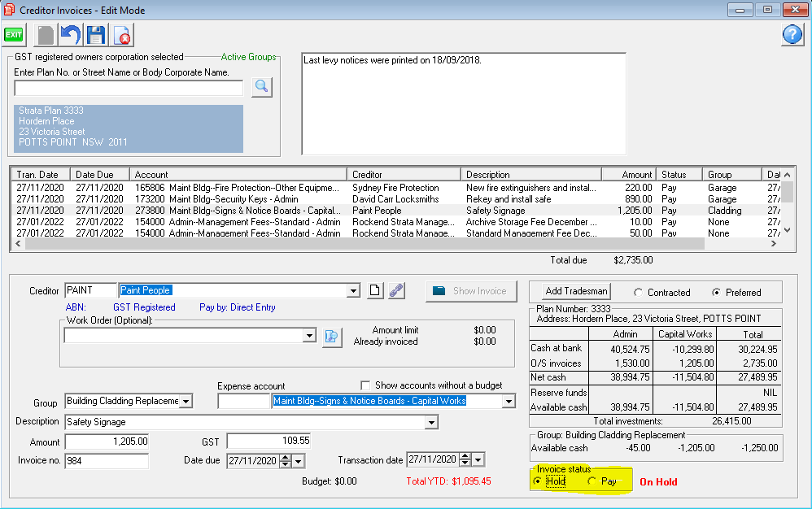Click the Invoice no. field with 984
The image size is (812, 509).
[107, 461]
